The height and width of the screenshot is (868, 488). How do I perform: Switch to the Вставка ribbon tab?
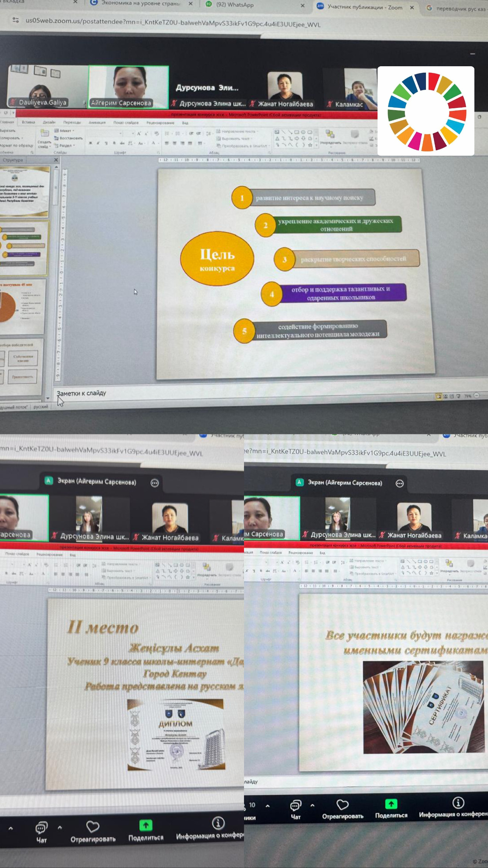click(x=28, y=122)
